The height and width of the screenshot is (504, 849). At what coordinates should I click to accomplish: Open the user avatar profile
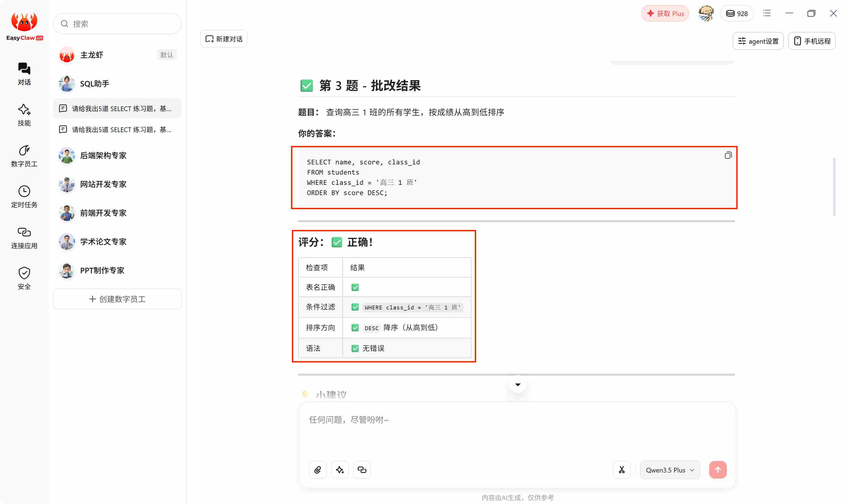pyautogui.click(x=706, y=13)
